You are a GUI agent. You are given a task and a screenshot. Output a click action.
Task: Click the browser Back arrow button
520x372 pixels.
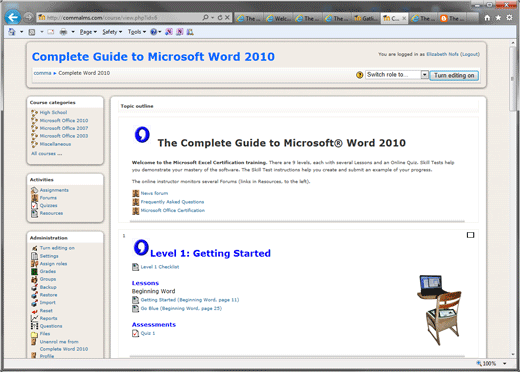13,17
